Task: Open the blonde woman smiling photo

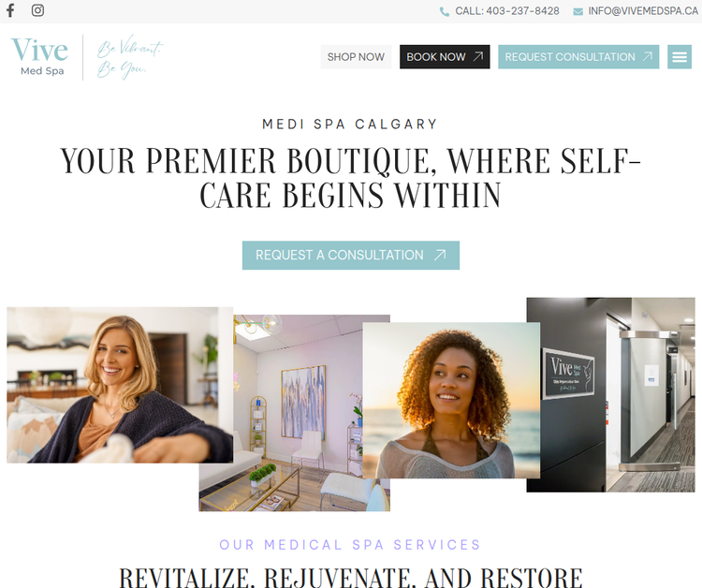Action: coord(120,385)
